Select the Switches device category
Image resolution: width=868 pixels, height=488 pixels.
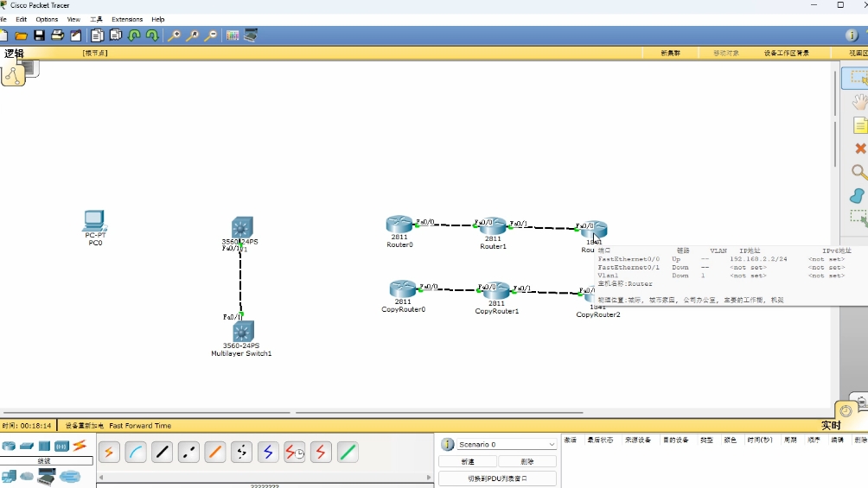tap(27, 446)
